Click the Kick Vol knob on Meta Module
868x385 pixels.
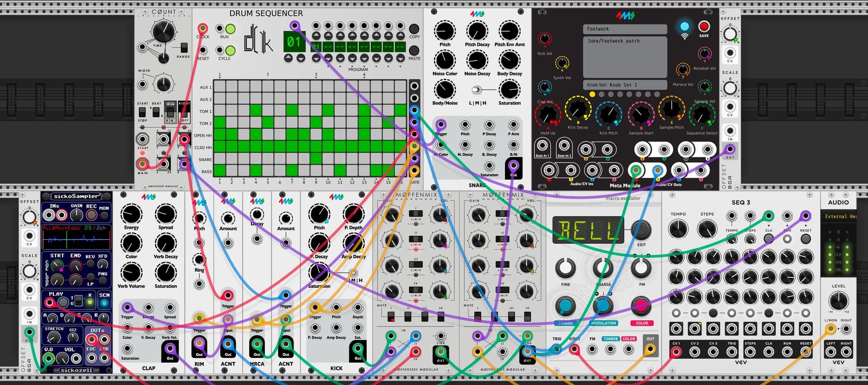point(545,38)
